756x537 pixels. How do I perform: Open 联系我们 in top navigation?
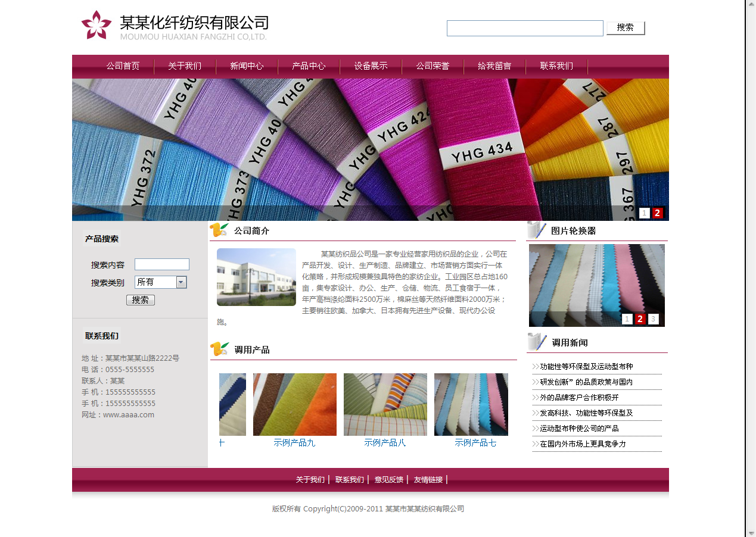(556, 66)
